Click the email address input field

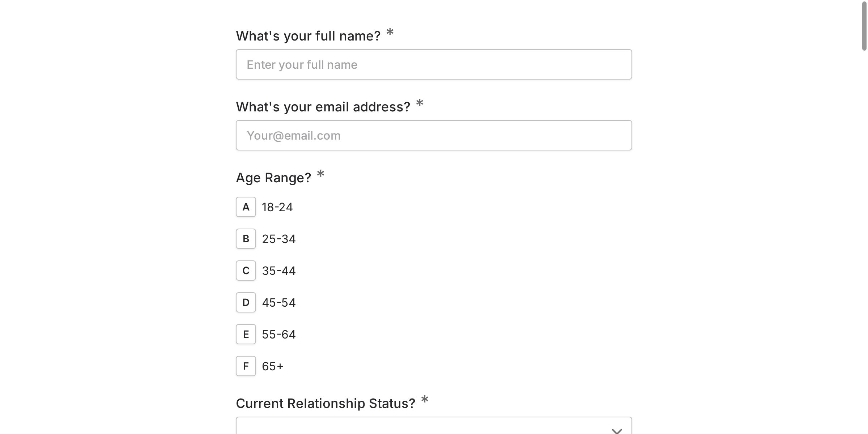[x=434, y=135]
